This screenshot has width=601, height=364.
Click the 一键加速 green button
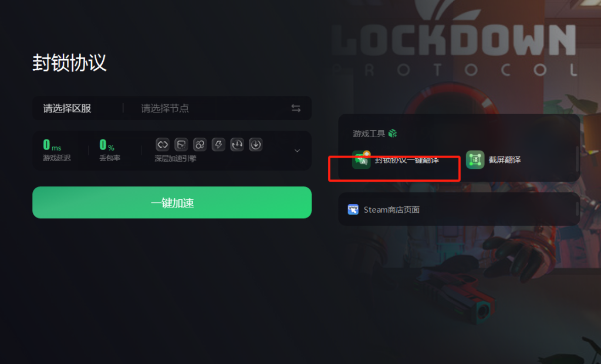pos(172,202)
